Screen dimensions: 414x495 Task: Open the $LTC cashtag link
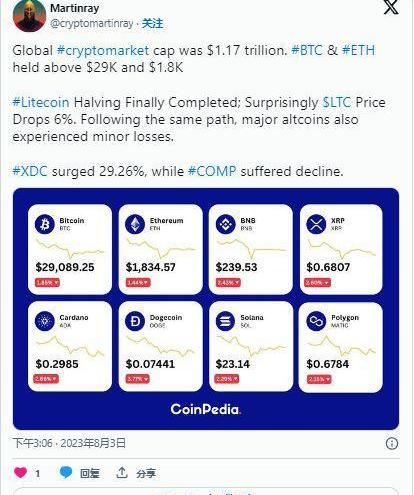pyautogui.click(x=337, y=102)
